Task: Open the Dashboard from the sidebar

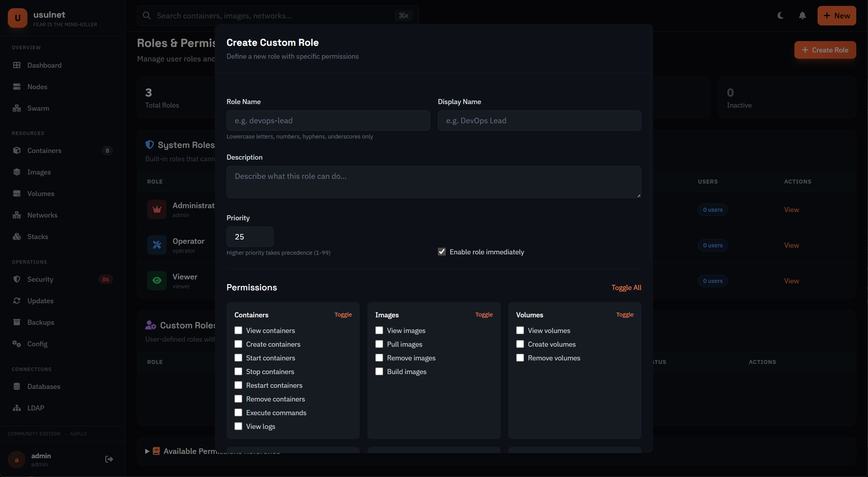Action: 44,65
